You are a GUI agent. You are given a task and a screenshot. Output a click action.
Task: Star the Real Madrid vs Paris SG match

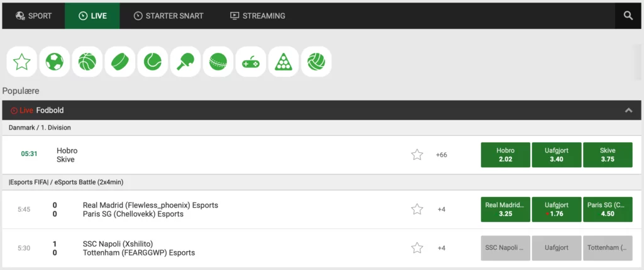tap(417, 210)
